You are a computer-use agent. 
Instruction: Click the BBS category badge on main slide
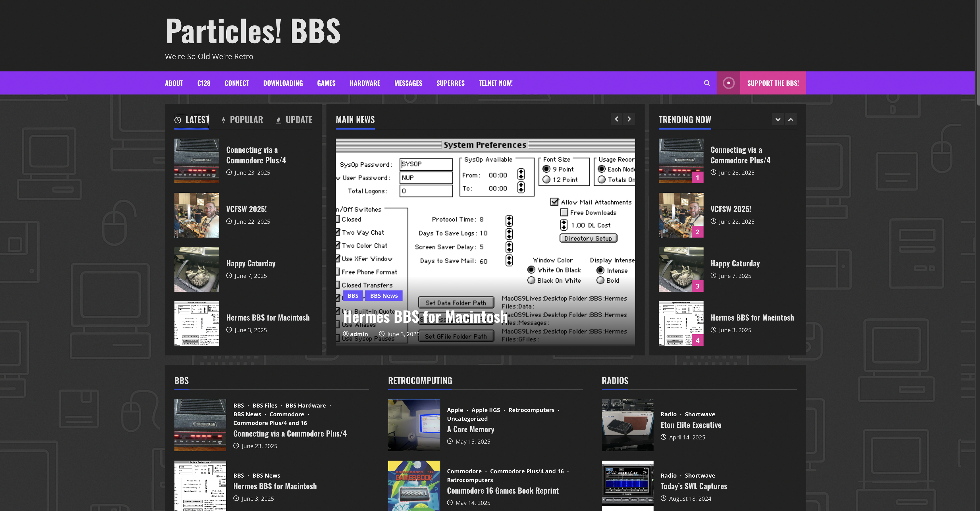click(x=353, y=296)
